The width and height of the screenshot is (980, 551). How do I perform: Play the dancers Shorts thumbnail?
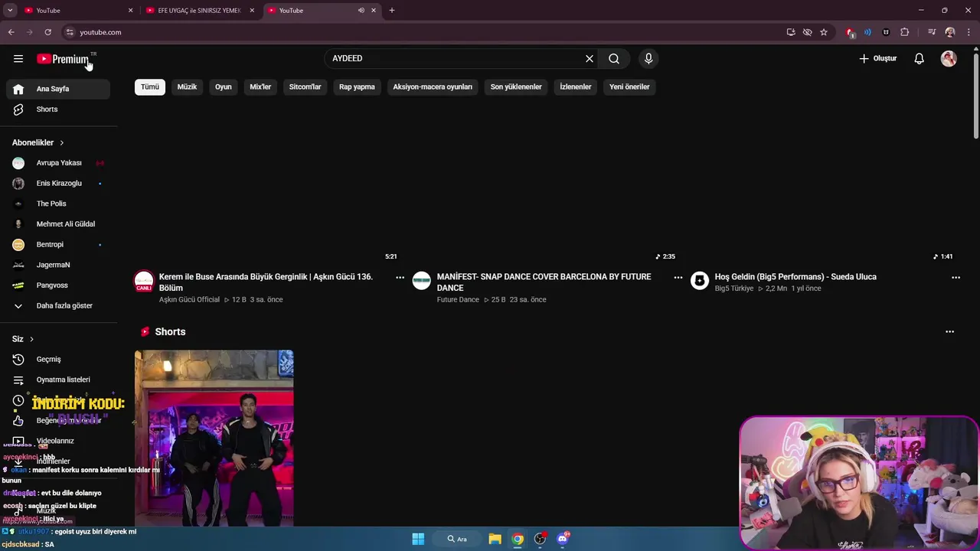(214, 439)
